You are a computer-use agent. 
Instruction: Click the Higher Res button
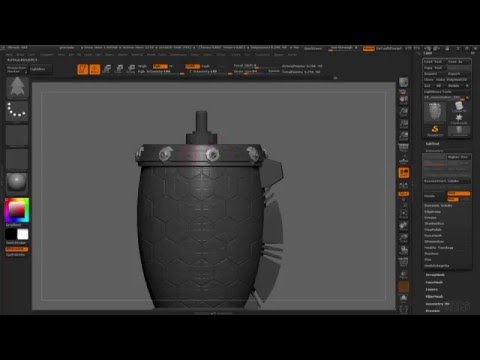(x=458, y=157)
